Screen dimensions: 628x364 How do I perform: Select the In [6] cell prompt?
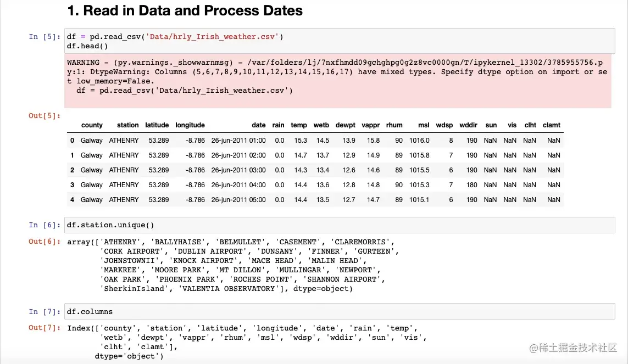tap(44, 225)
